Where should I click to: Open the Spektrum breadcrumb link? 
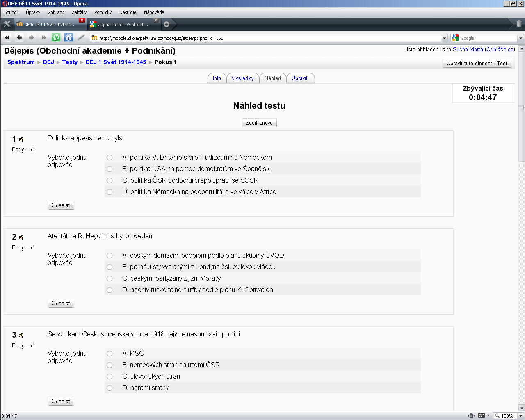coord(21,62)
